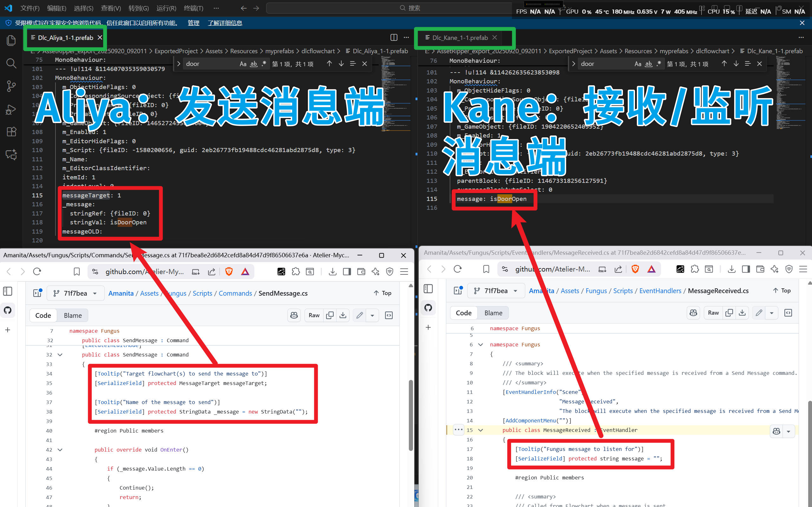Image resolution: width=812 pixels, height=507 pixels.
Task: Open the Explorer view in VS Code sidebar
Action: click(11, 41)
